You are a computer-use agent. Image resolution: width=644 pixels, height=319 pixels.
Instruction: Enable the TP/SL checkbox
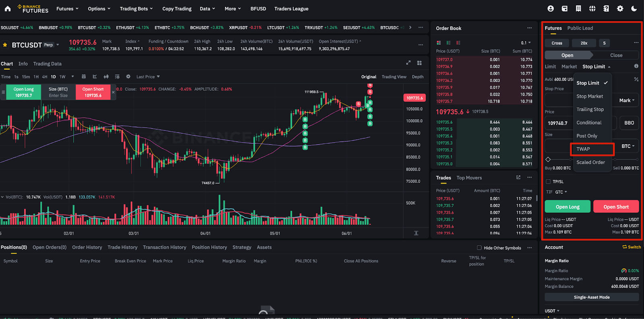click(548, 182)
